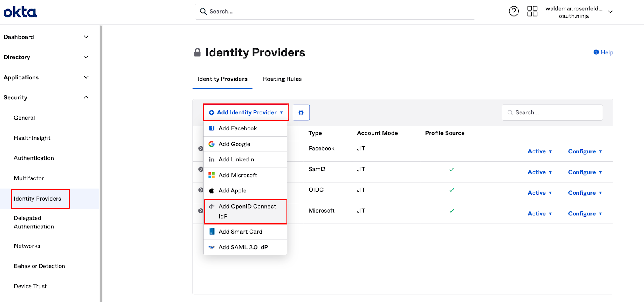
Task: Open the Active status dropdown for Facebook row
Action: [x=540, y=151]
